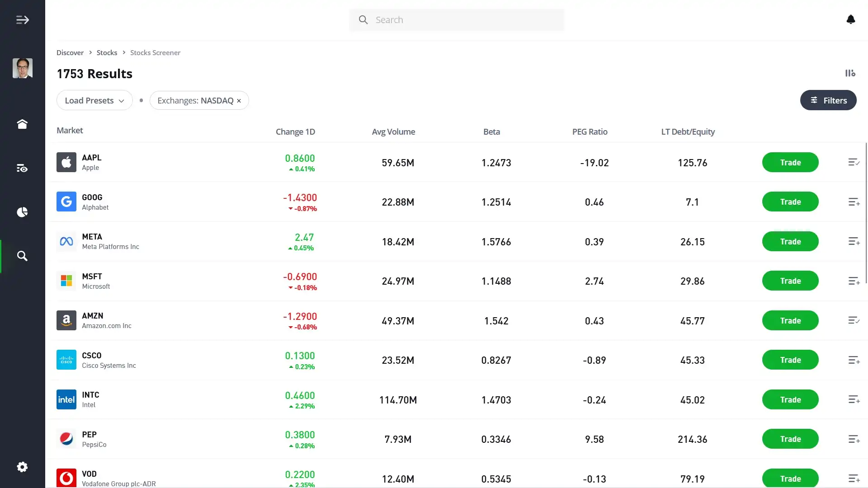Remove Exchanges: NASDAQ filter chip
The image size is (868, 488).
pyautogui.click(x=239, y=101)
